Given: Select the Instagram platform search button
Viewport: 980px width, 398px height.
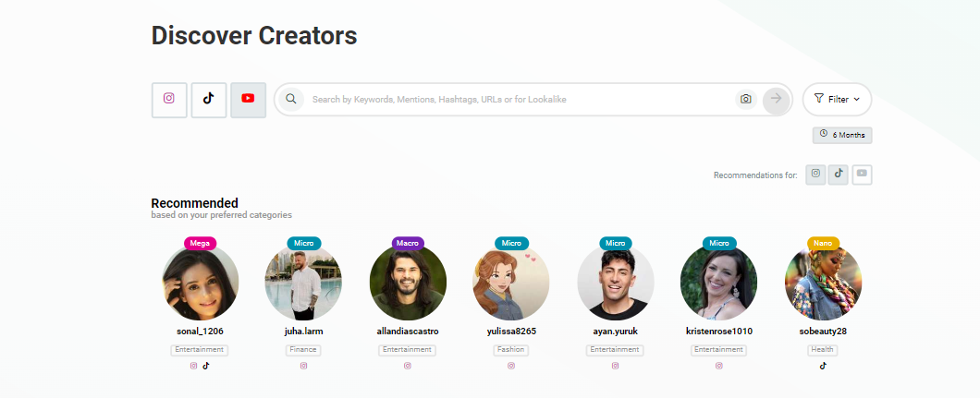Looking at the screenshot, I should 169,100.
